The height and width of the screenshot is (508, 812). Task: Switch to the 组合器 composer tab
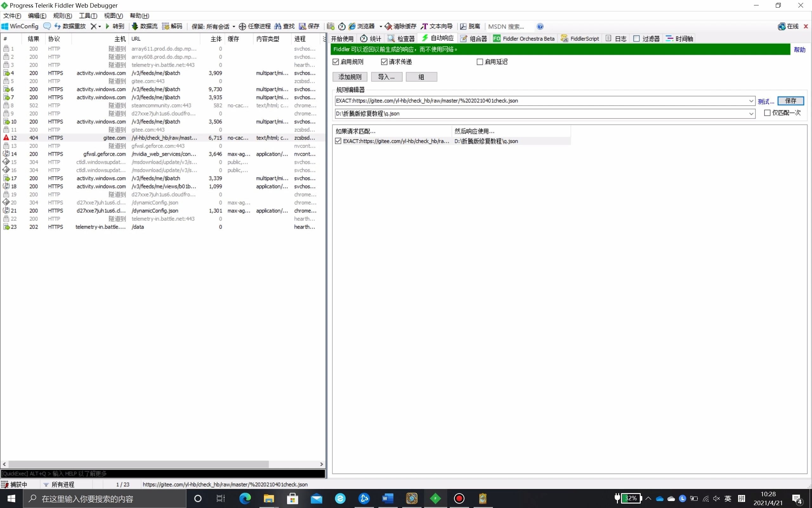tap(474, 39)
